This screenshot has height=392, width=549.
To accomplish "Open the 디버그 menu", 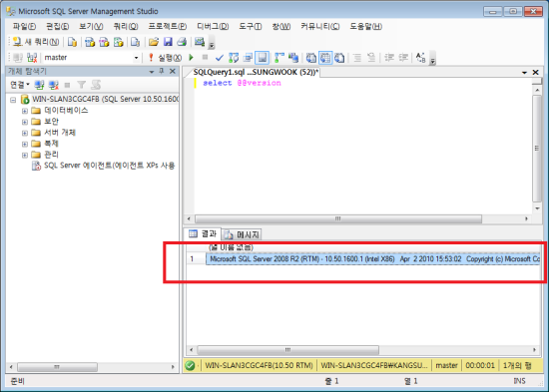I will (x=213, y=26).
